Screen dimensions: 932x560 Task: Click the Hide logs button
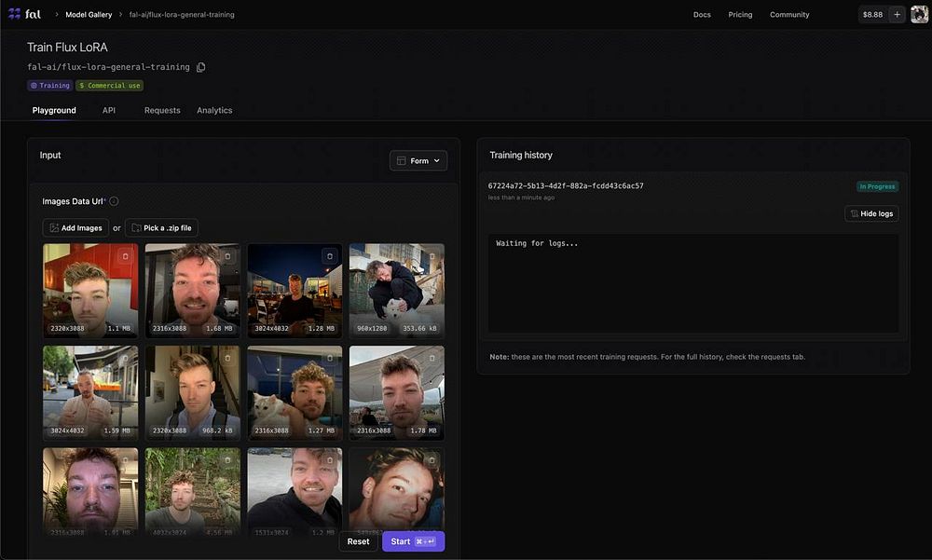tap(871, 213)
